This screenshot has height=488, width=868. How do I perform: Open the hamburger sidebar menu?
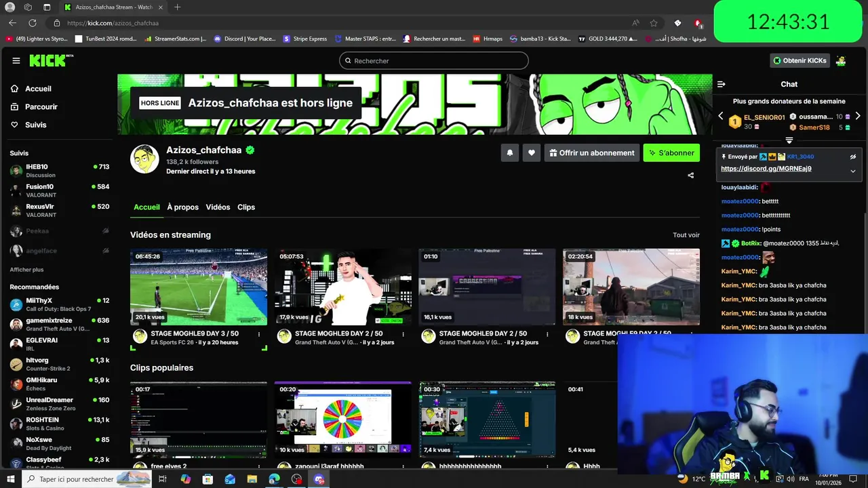click(x=16, y=60)
